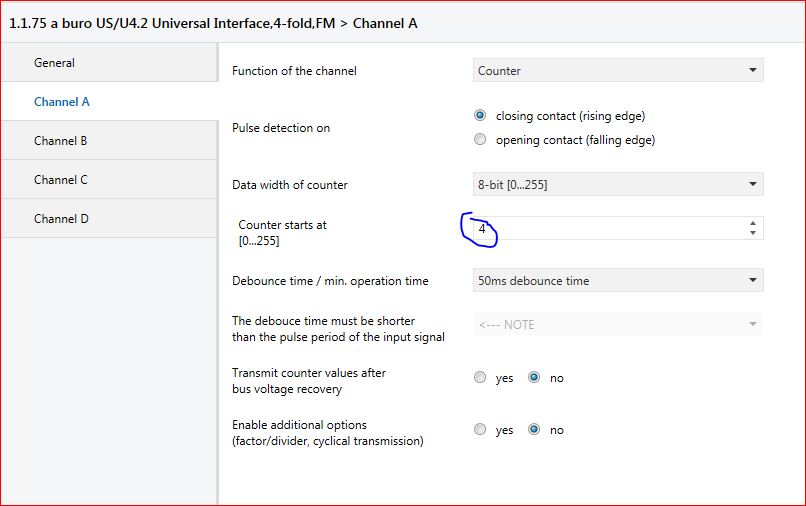Go to the Channel C tab
Screen dimensions: 806x506
[x=61, y=180]
